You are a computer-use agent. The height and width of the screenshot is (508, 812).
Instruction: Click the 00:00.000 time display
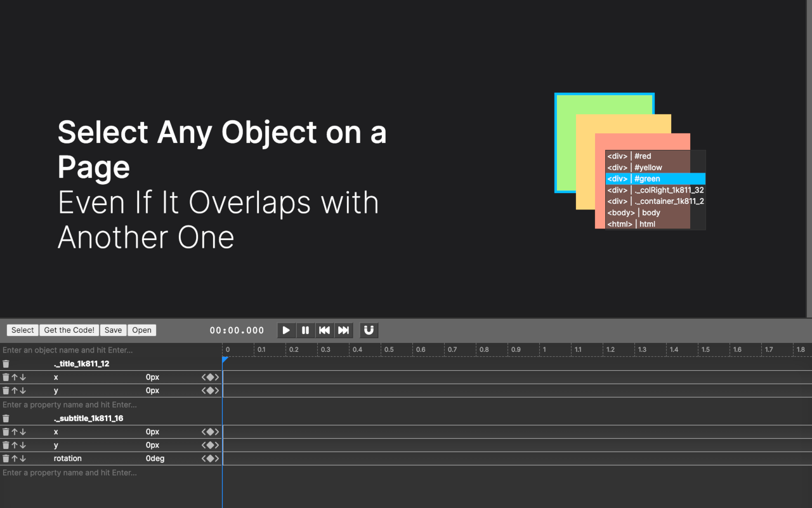[x=237, y=330]
